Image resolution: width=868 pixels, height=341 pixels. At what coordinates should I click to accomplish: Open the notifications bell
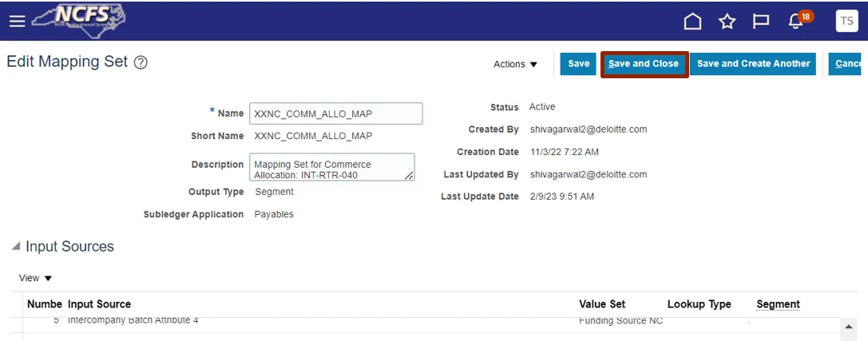coord(796,22)
